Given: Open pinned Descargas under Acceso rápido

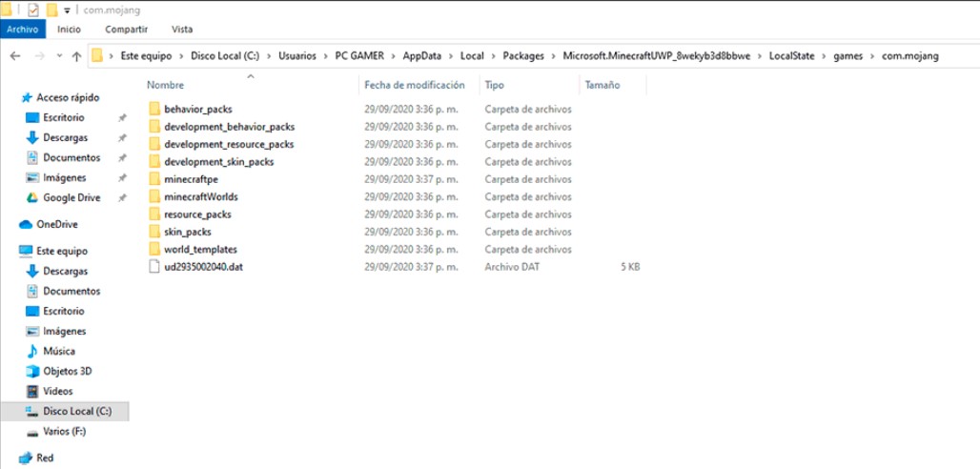Looking at the screenshot, I should pyautogui.click(x=65, y=137).
